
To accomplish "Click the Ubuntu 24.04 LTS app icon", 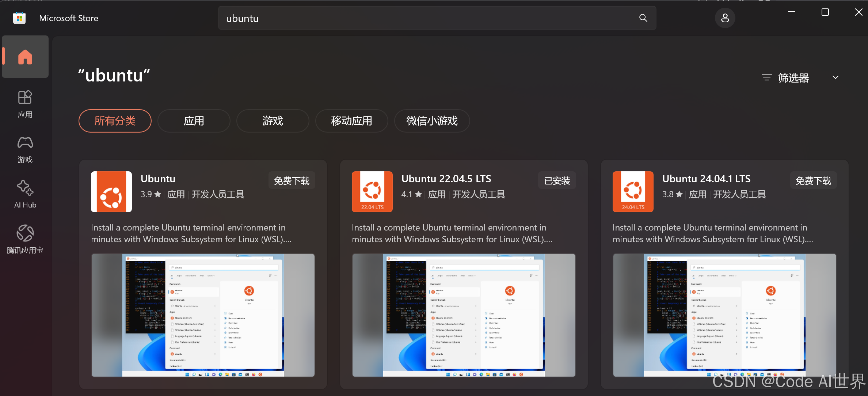I will 633,191.
